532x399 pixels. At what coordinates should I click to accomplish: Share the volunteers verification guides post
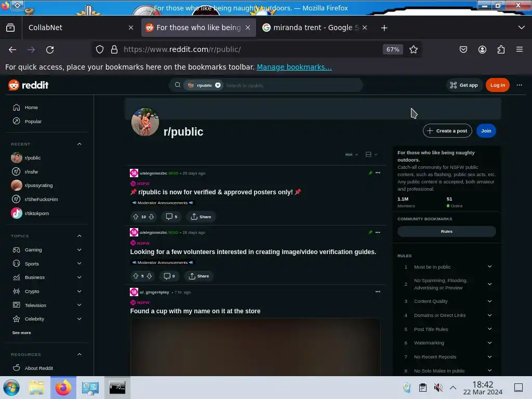[x=199, y=276]
